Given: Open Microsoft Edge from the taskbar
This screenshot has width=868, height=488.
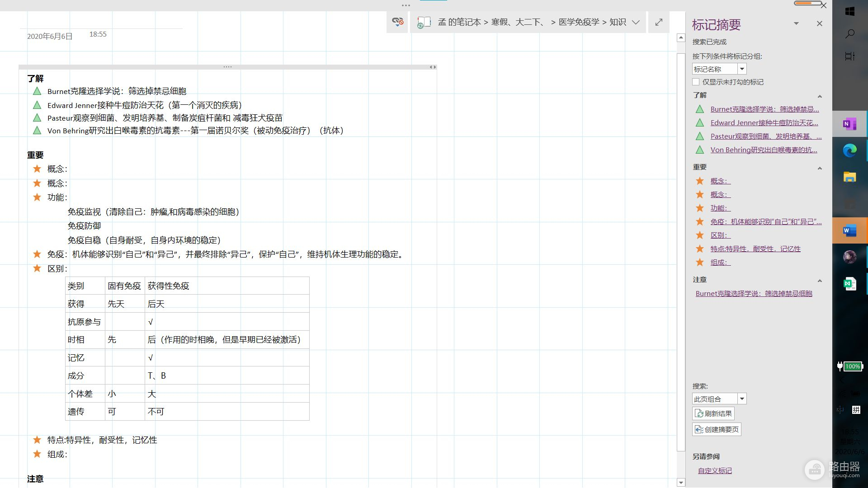Looking at the screenshot, I should (x=849, y=150).
